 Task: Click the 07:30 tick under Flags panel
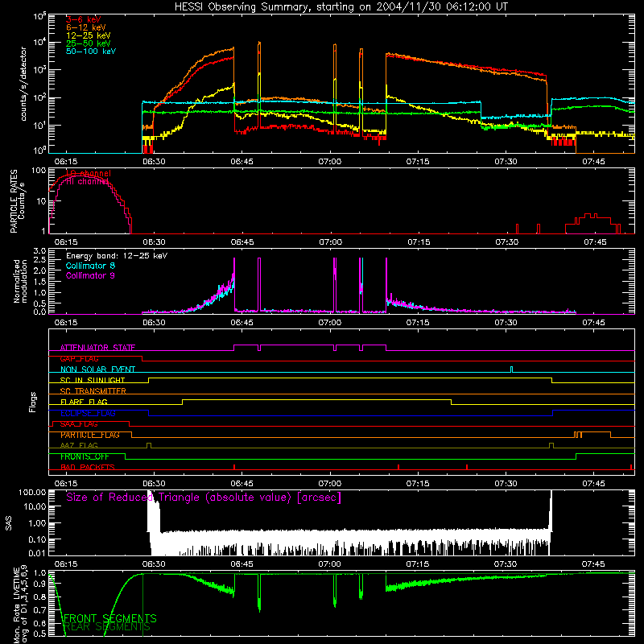pos(506,484)
